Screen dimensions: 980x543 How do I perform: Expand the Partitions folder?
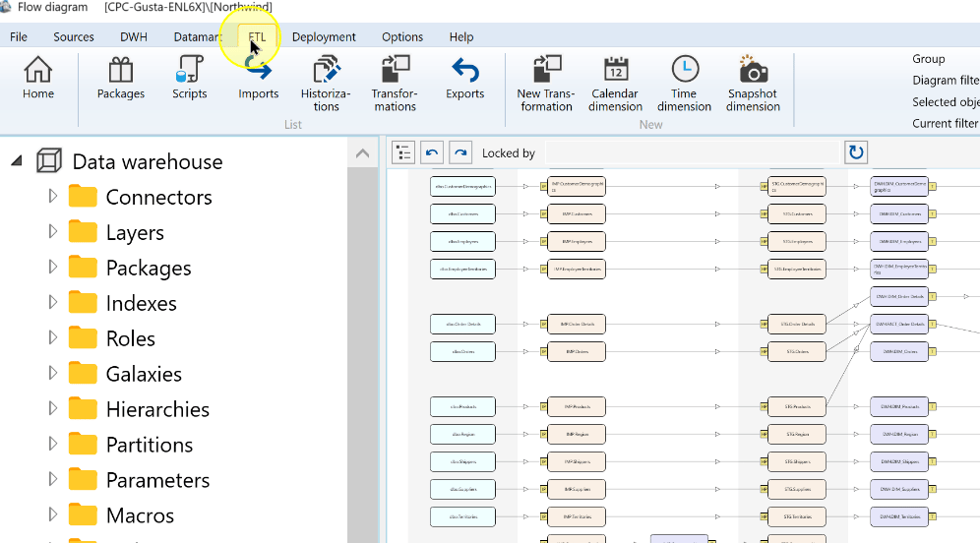tap(53, 444)
